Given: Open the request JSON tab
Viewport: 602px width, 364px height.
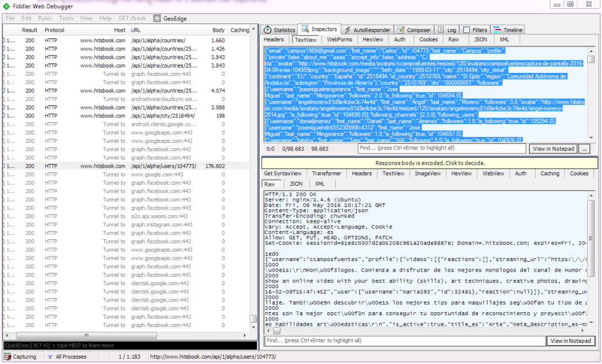Looking at the screenshot, I should 480,39.
